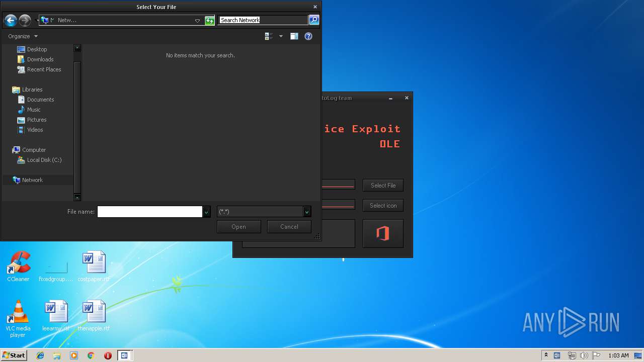Launch Opera from taskbar
644x362 pixels.
(108, 355)
